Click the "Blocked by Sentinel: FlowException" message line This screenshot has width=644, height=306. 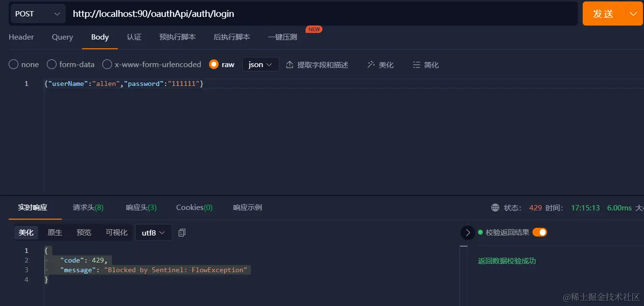pyautogui.click(x=154, y=270)
